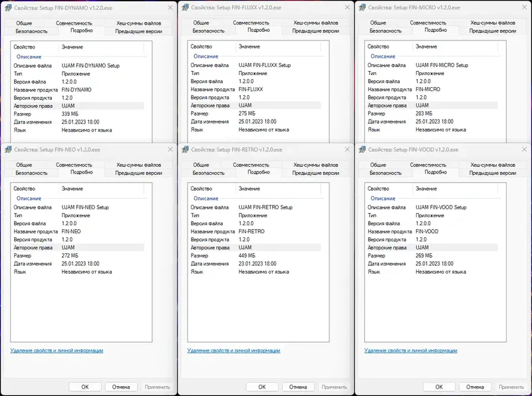
Task: Select Язык row in FIN-VOOD window
Action: (x=432, y=272)
